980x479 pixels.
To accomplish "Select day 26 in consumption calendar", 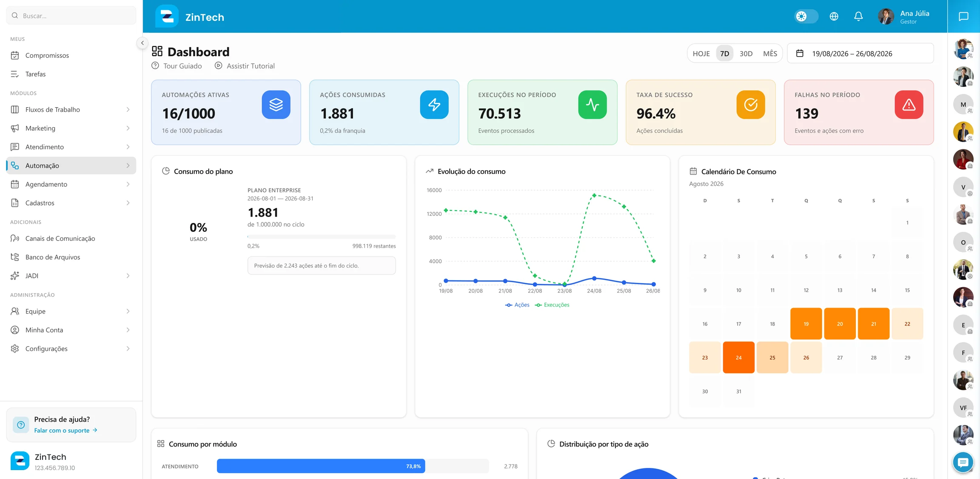I will (806, 357).
